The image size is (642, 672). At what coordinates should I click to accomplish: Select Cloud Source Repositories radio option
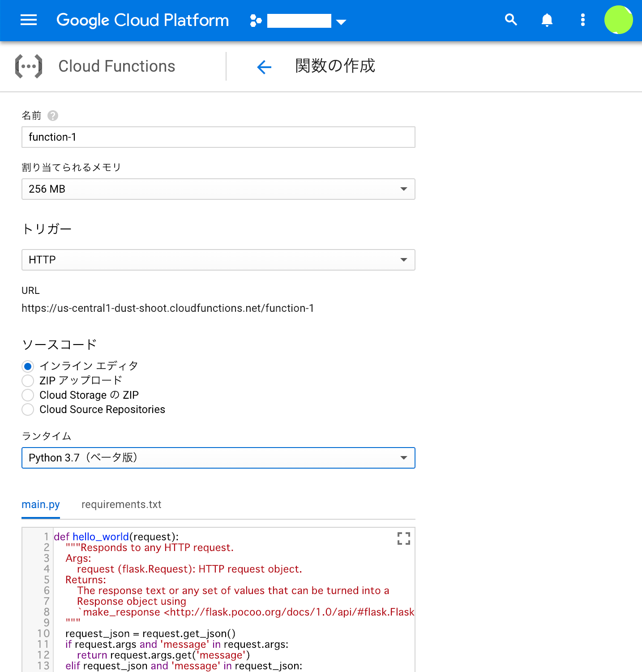tap(28, 409)
